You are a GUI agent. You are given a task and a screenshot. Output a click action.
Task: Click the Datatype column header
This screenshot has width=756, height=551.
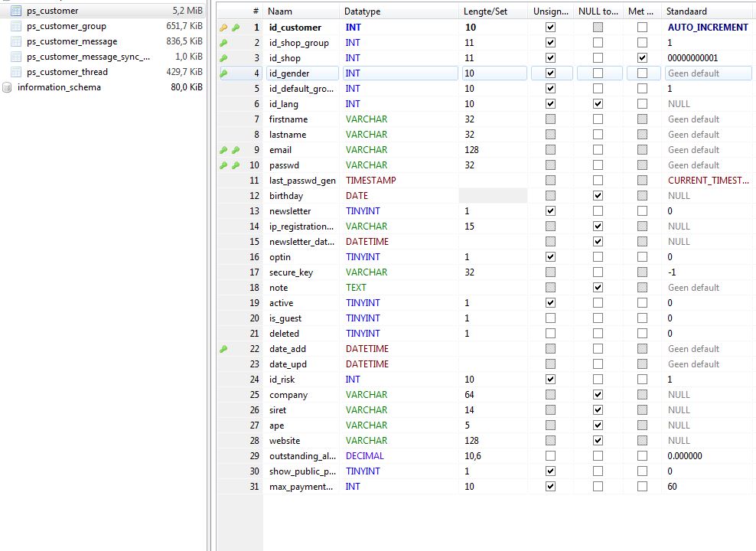pyautogui.click(x=399, y=11)
